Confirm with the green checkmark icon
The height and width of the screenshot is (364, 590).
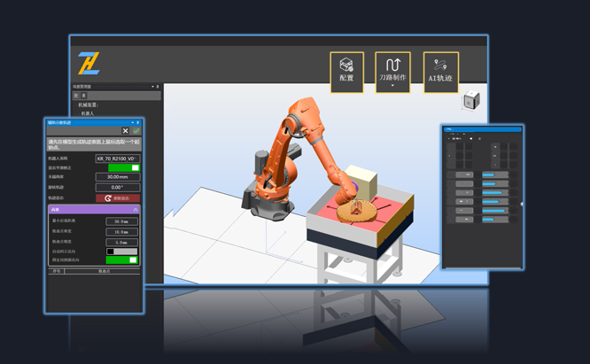point(136,131)
